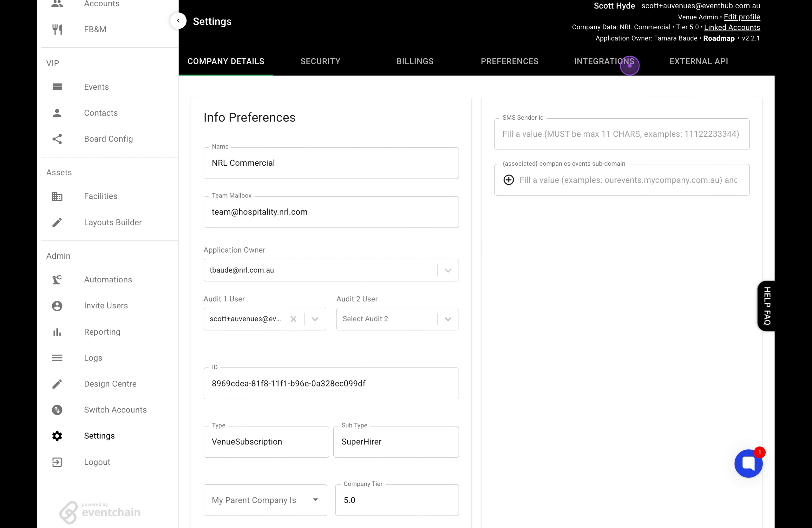Click the scott+auvenues@eventhub.com.au email text
812x528 pixels.
[700, 6]
